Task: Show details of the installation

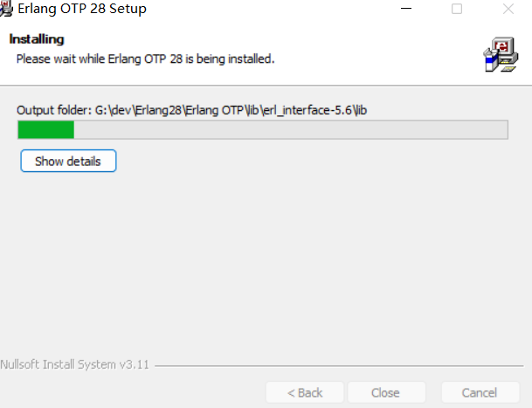Action: pyautogui.click(x=68, y=161)
